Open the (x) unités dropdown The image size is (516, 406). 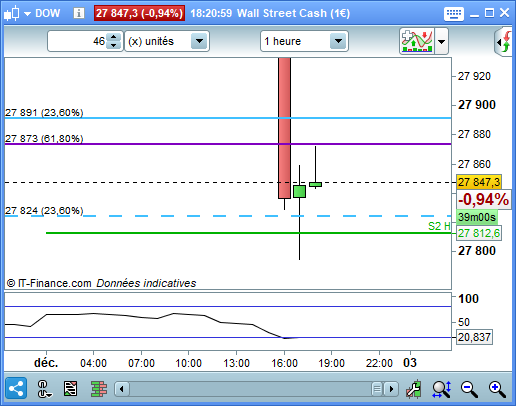pyautogui.click(x=167, y=41)
